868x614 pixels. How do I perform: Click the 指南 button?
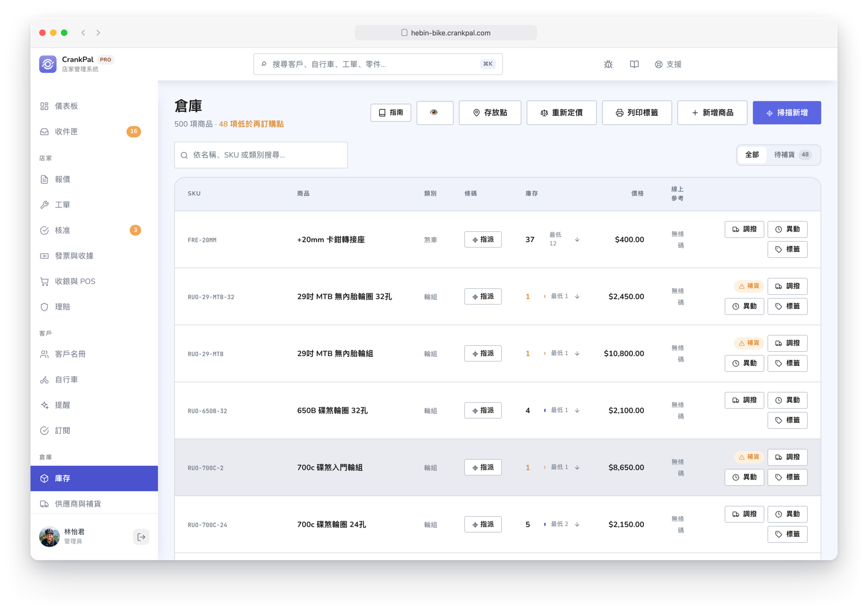click(x=391, y=112)
